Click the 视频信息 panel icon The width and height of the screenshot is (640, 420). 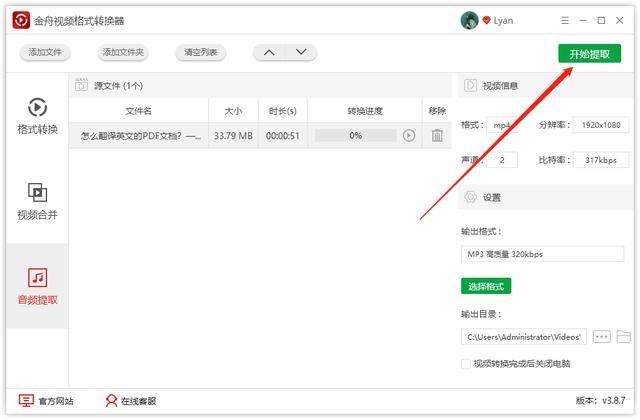[x=470, y=85]
